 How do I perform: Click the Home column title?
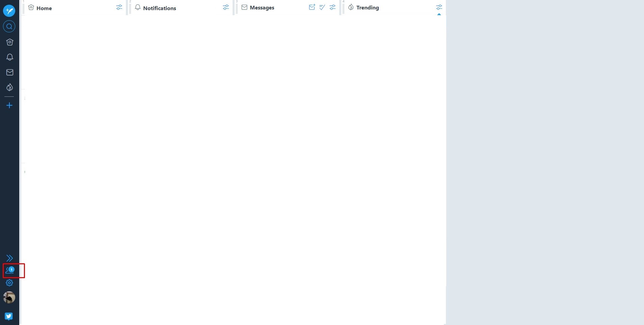44,8
